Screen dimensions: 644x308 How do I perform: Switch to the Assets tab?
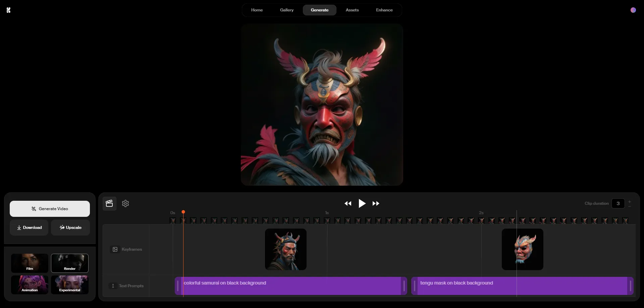[x=352, y=10]
